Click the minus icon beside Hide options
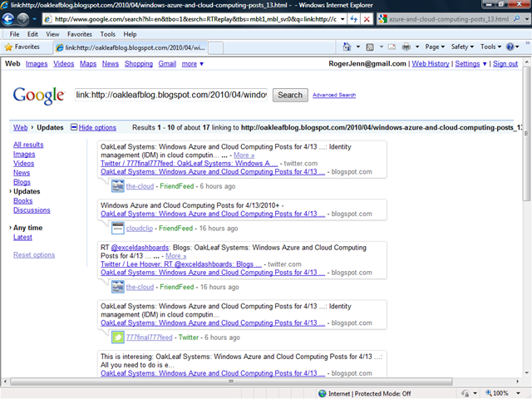Screen dimensions: 532x399 74,127
